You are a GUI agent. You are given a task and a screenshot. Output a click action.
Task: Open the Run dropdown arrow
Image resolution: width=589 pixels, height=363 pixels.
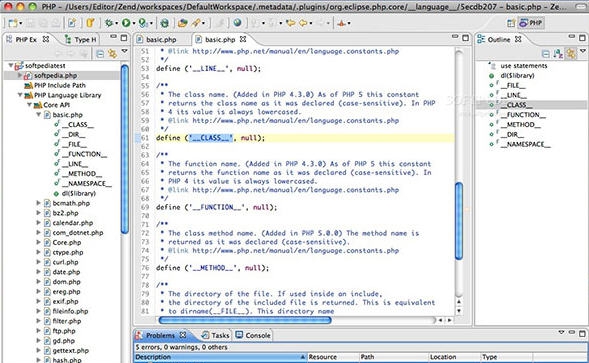(x=134, y=23)
